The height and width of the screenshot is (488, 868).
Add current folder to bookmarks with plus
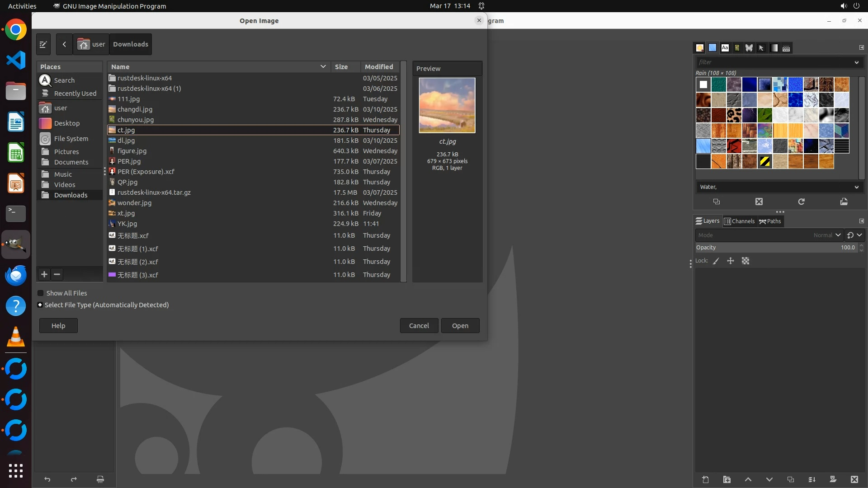click(x=44, y=274)
